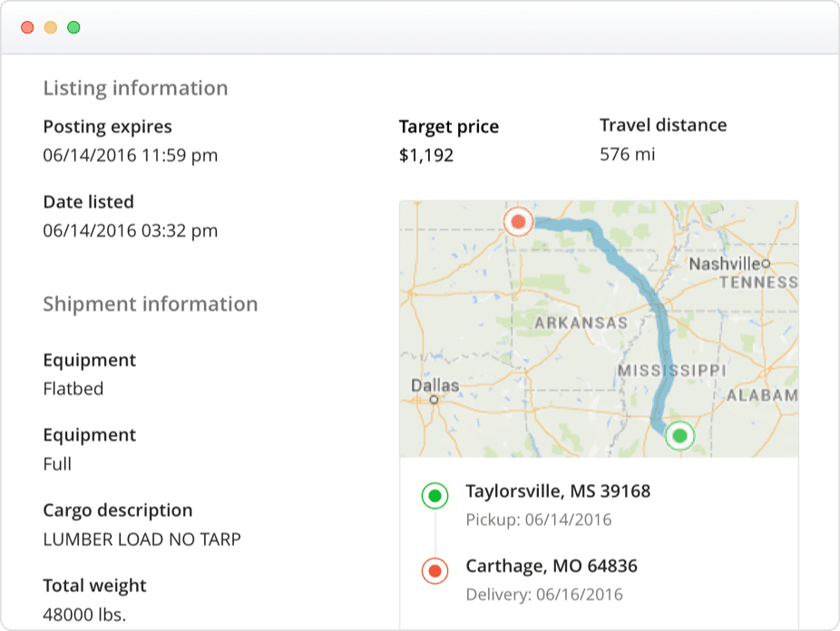Image resolution: width=840 pixels, height=631 pixels.
Task: Select the green Taylorsville pickup stop icon
Action: (435, 496)
